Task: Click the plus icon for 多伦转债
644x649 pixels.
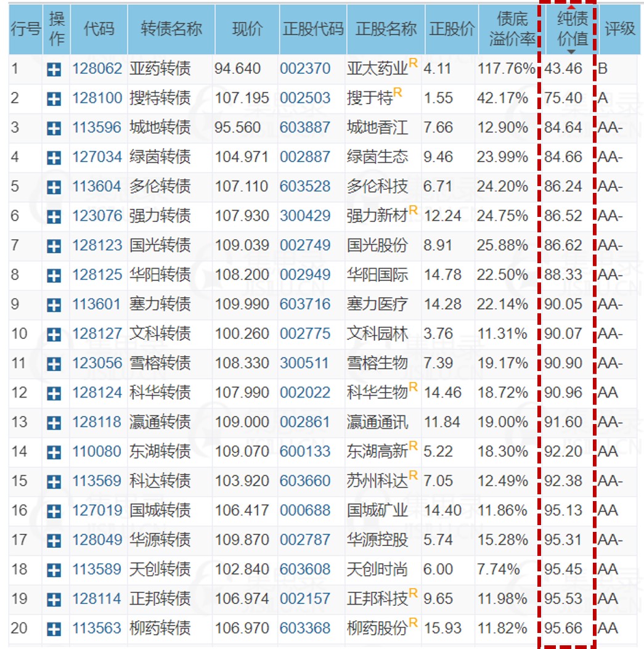Action: click(x=54, y=187)
